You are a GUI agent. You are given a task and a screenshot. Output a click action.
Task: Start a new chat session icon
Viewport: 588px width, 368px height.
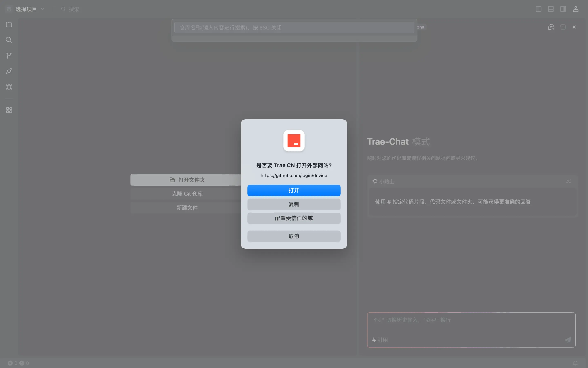[x=551, y=27]
